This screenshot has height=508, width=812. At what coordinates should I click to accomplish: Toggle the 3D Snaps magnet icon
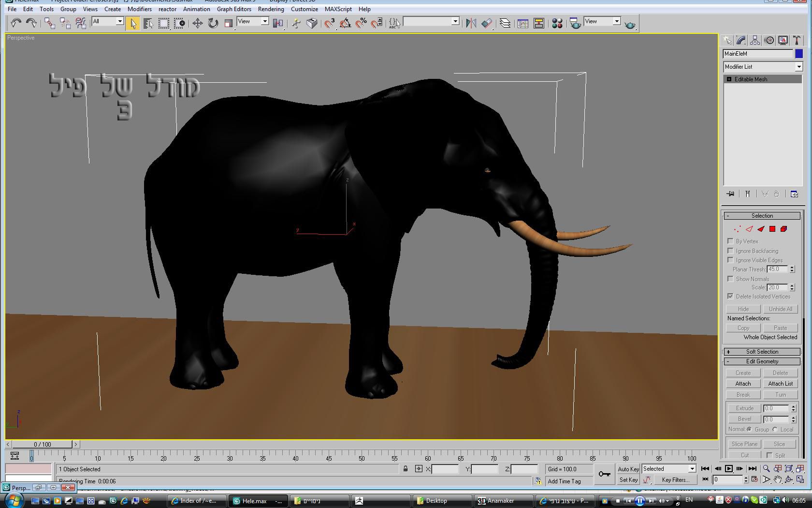[330, 23]
